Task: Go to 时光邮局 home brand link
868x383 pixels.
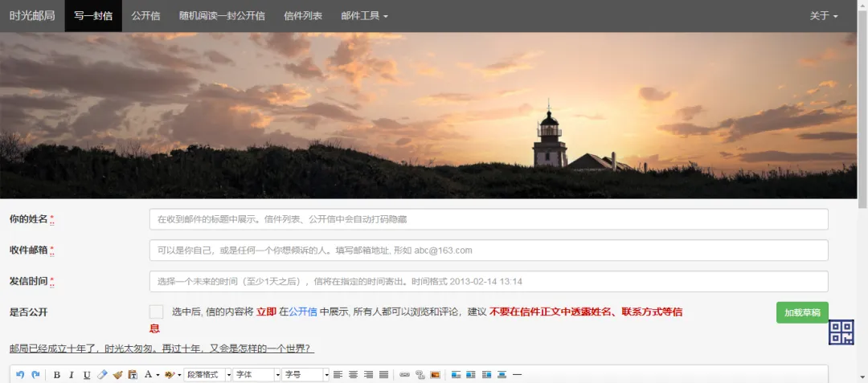Action: coord(32,16)
